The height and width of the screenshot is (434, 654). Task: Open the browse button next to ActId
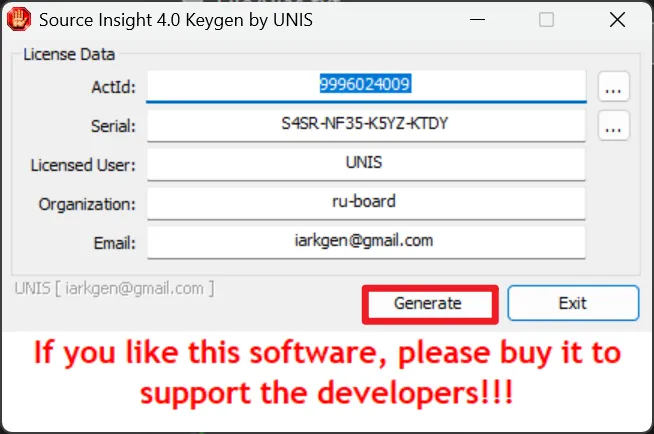(x=614, y=87)
